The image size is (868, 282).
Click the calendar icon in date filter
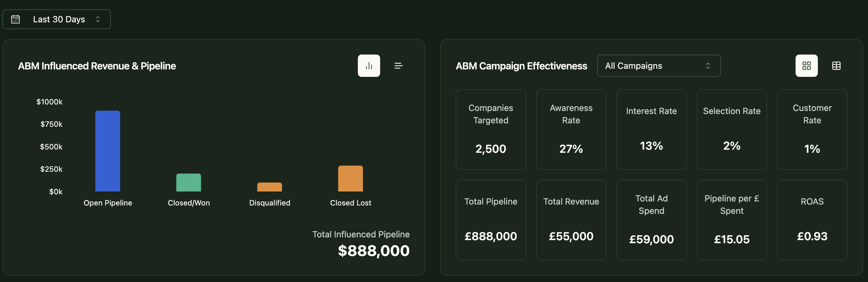(15, 19)
